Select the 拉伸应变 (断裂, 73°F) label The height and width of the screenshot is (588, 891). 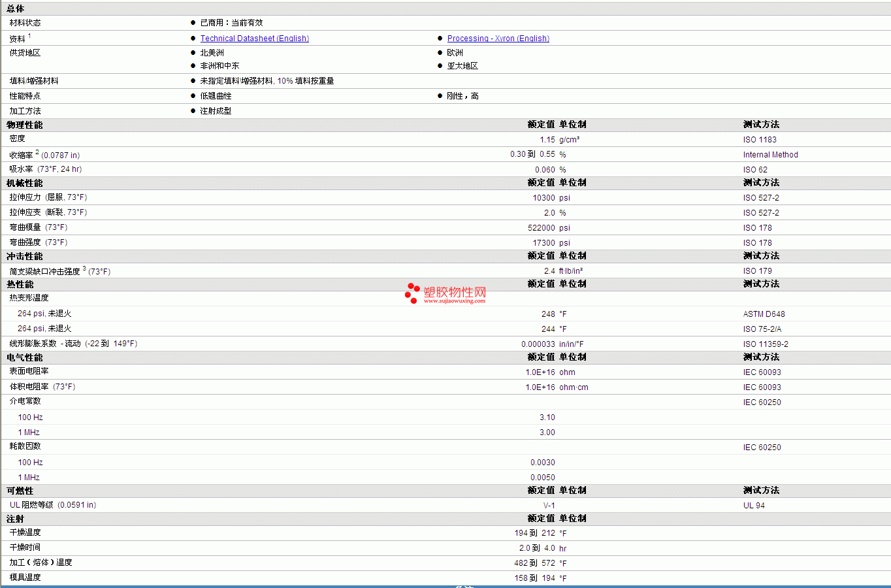48,212
